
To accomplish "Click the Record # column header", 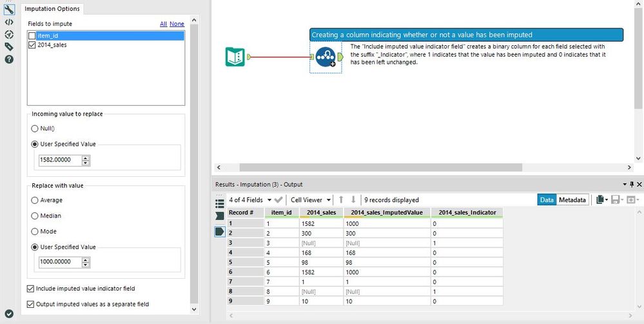I will coord(245,212).
